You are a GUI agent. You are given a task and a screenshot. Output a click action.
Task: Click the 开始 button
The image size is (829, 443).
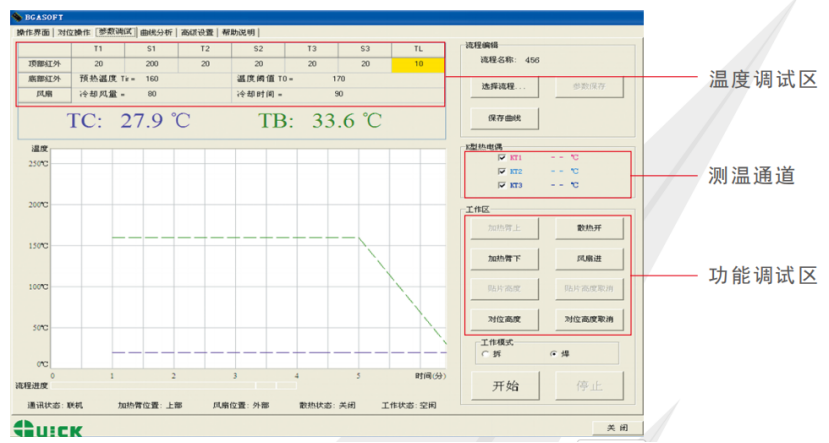505,386
